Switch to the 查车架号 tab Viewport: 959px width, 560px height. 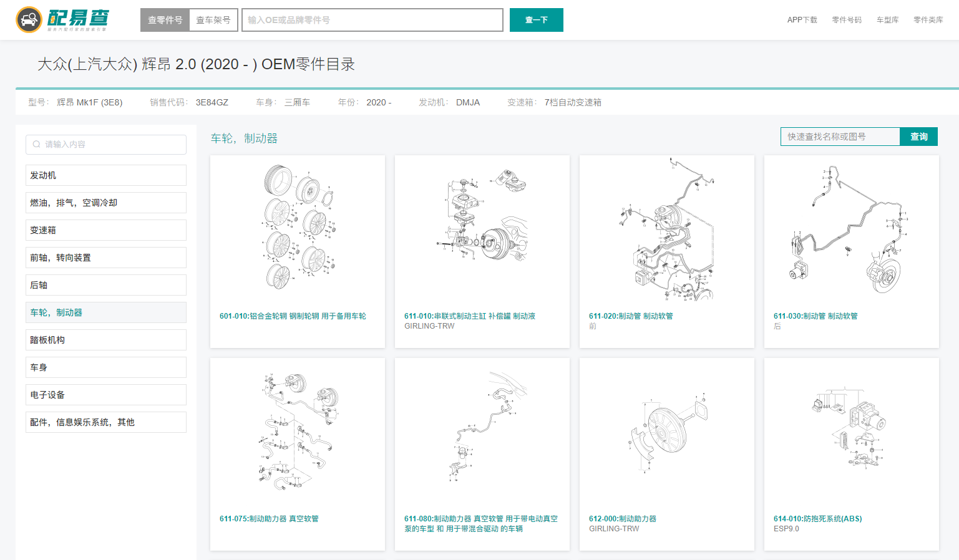click(x=213, y=20)
